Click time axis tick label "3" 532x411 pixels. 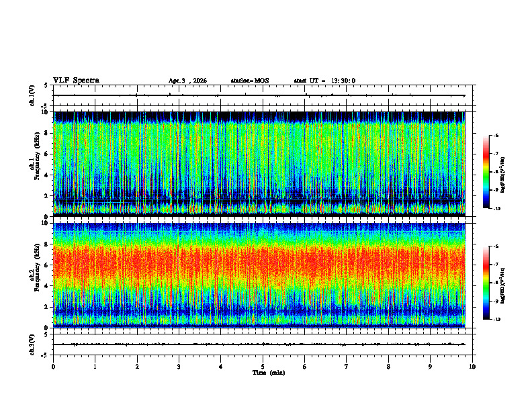(x=179, y=367)
